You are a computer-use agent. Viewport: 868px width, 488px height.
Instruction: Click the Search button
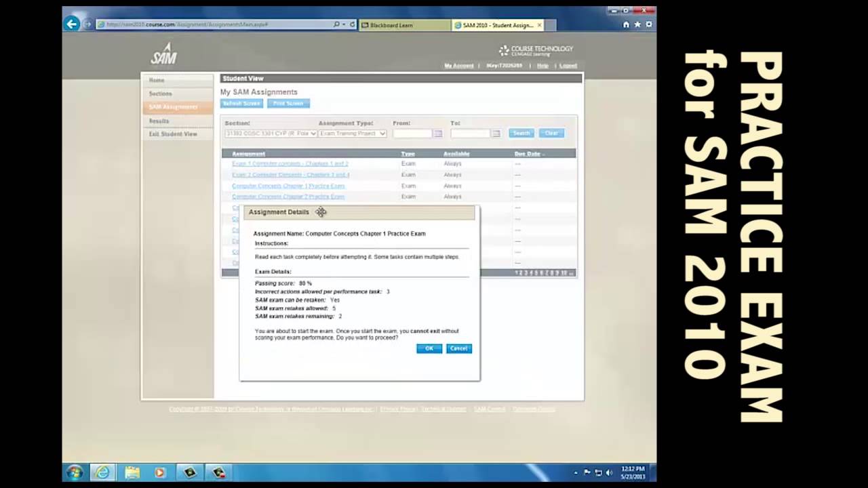coord(521,133)
